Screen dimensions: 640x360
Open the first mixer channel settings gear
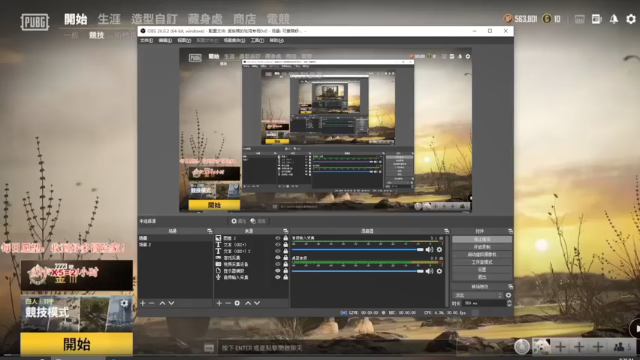(439, 249)
